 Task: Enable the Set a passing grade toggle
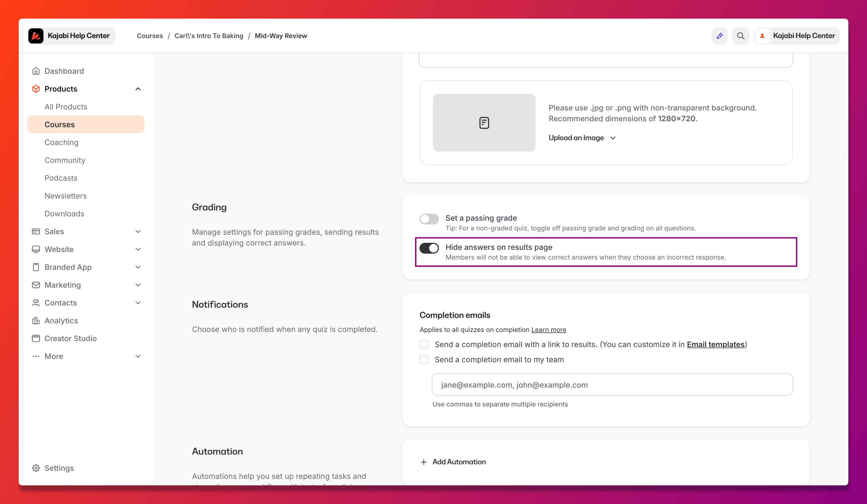point(429,219)
